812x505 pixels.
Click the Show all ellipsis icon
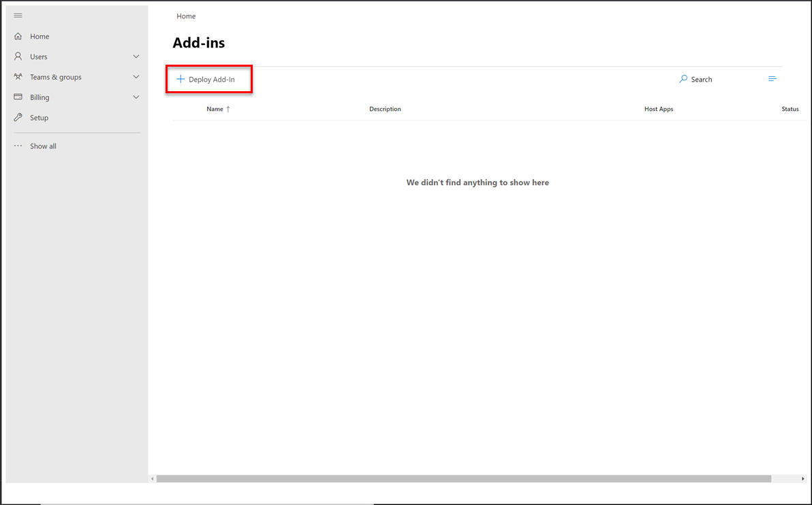coord(18,146)
